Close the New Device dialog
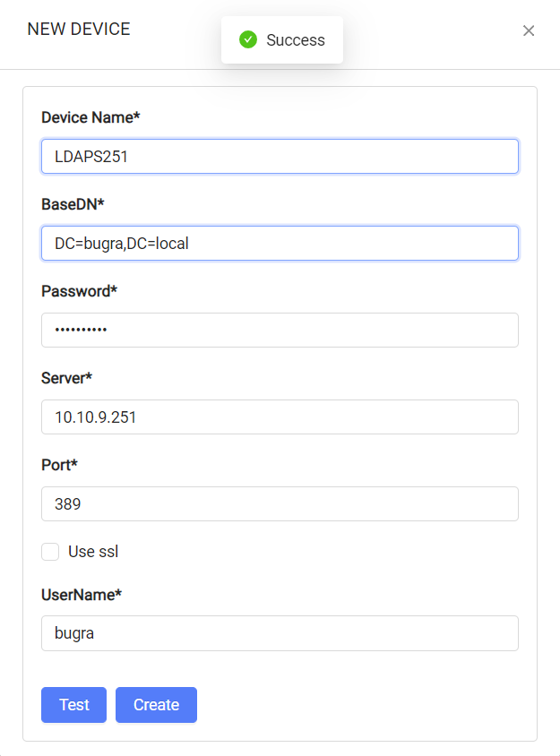 [x=529, y=30]
